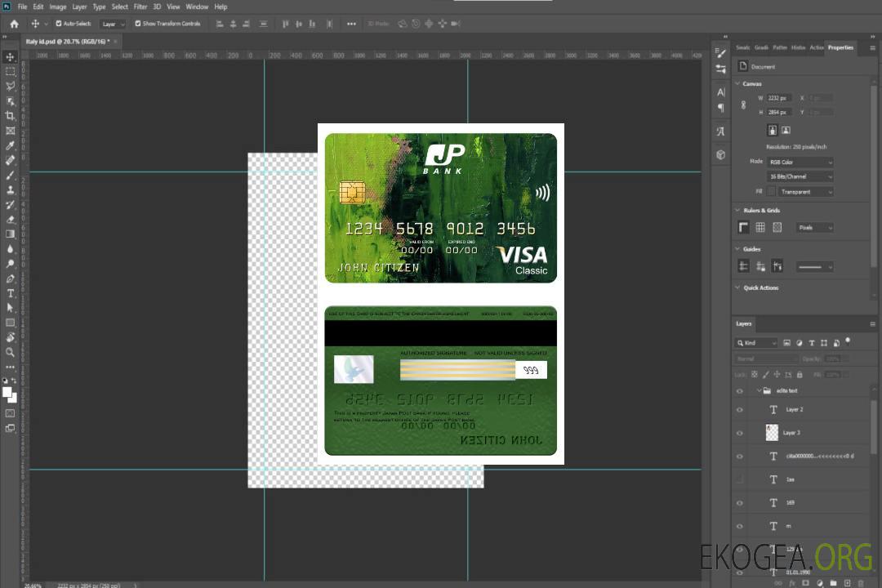The height and width of the screenshot is (588, 882).
Task: Open the Layers panel options menu
Action: [x=872, y=324]
